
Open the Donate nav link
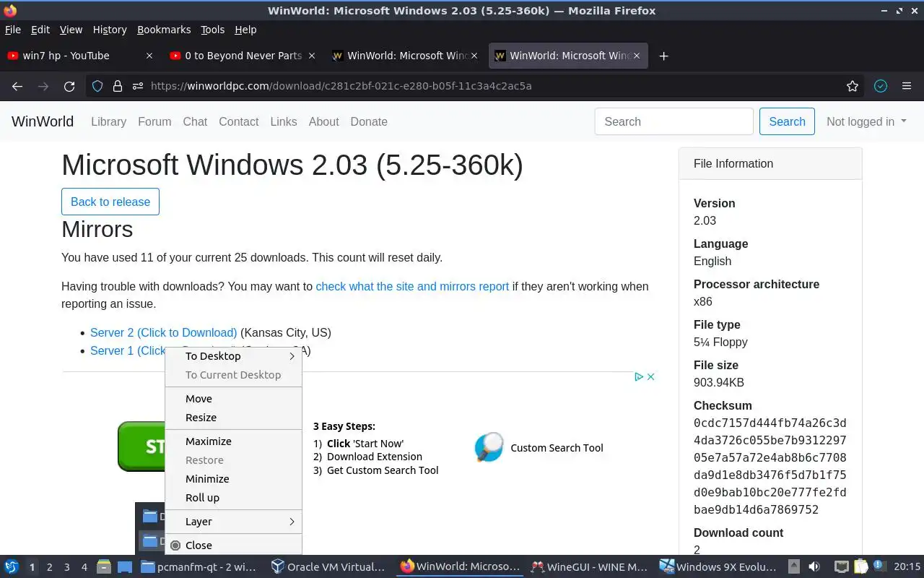(x=369, y=121)
